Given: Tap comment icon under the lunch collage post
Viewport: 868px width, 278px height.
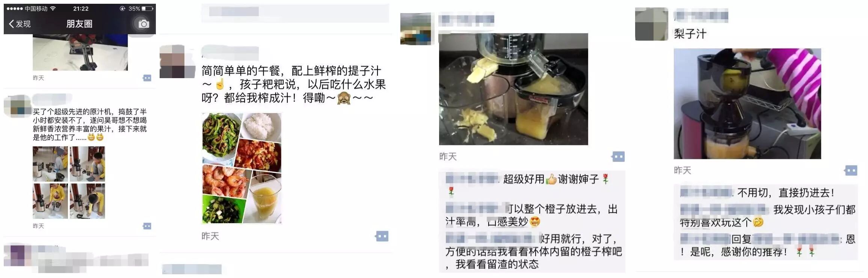Looking at the screenshot, I should pos(382,236).
